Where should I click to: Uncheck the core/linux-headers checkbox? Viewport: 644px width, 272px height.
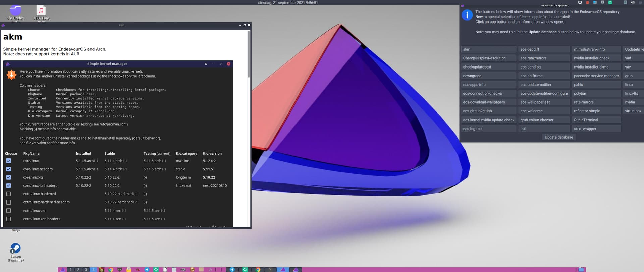8,169
